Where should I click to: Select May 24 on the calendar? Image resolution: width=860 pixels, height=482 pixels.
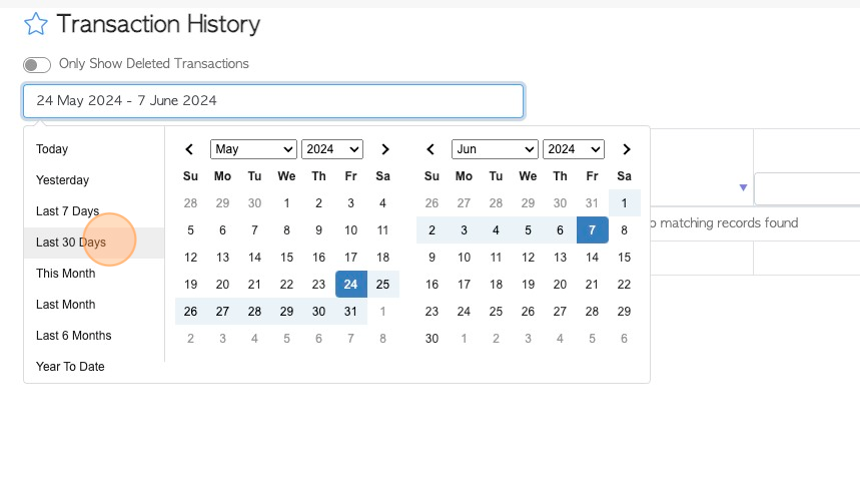click(351, 284)
